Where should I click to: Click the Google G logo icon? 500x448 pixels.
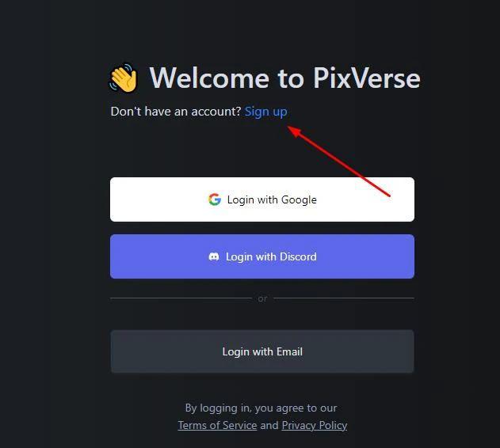215,199
